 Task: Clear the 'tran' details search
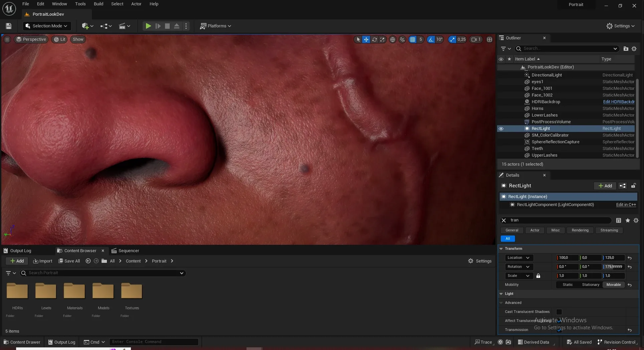504,220
